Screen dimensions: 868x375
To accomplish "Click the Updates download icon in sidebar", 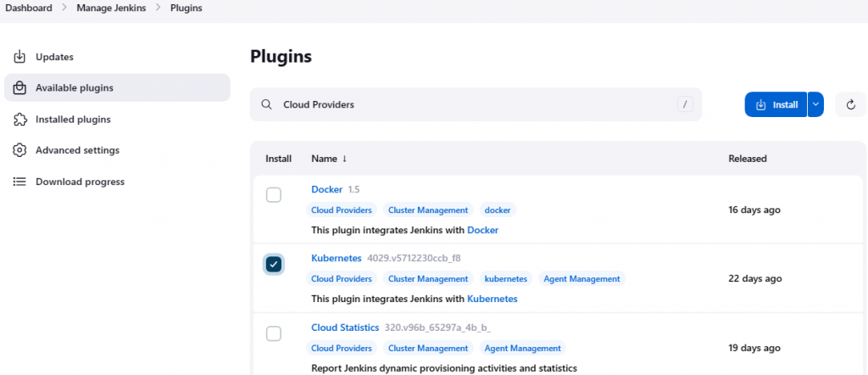I will [19, 57].
